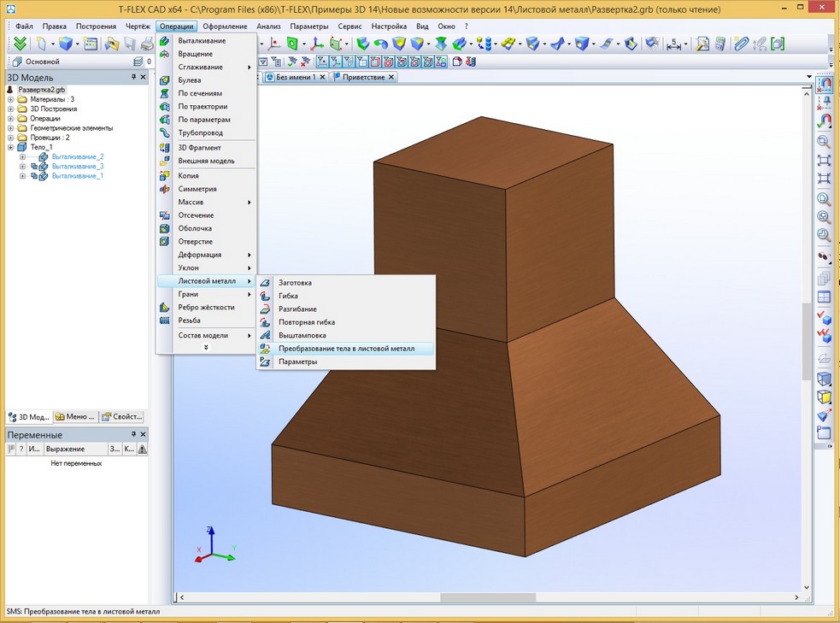Click the paperclip icon in top toolbar
Viewport: 840px width, 623px height.
tap(740, 44)
